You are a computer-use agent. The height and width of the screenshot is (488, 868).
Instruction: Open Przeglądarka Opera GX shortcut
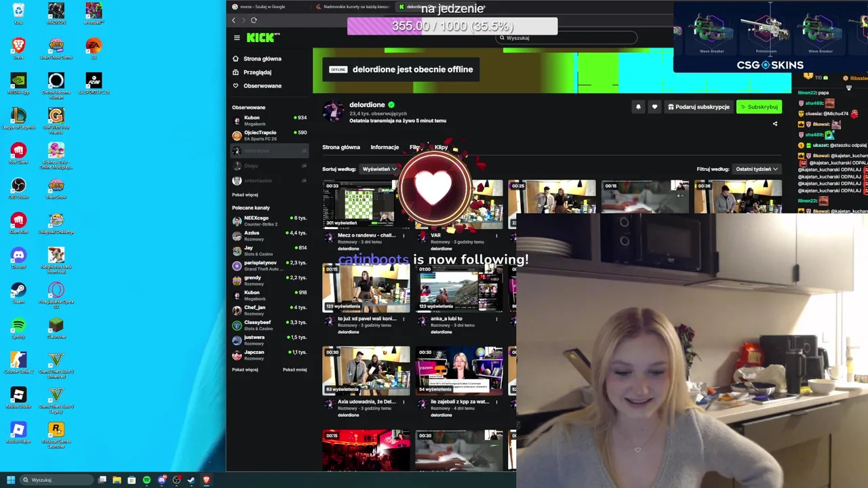click(56, 295)
